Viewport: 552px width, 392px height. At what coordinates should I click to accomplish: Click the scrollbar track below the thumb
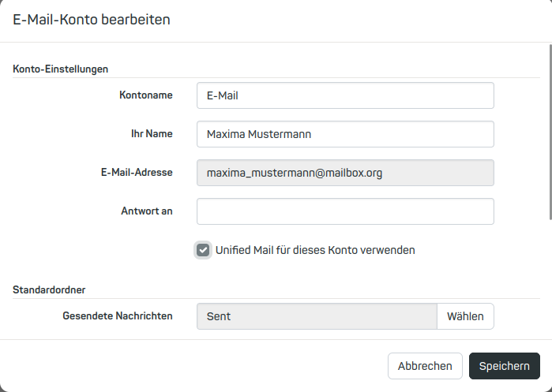pyautogui.click(x=550, y=279)
